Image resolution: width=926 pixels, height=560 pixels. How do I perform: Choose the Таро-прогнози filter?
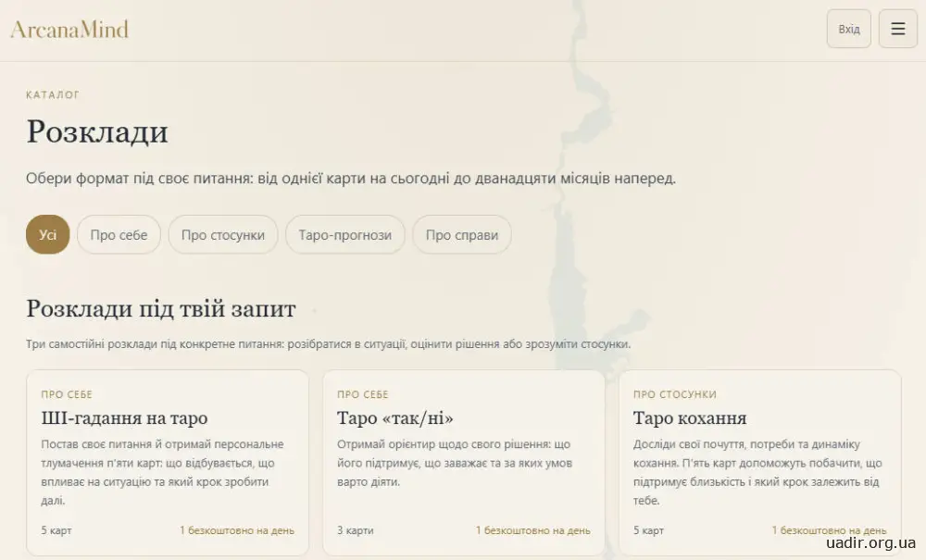344,234
